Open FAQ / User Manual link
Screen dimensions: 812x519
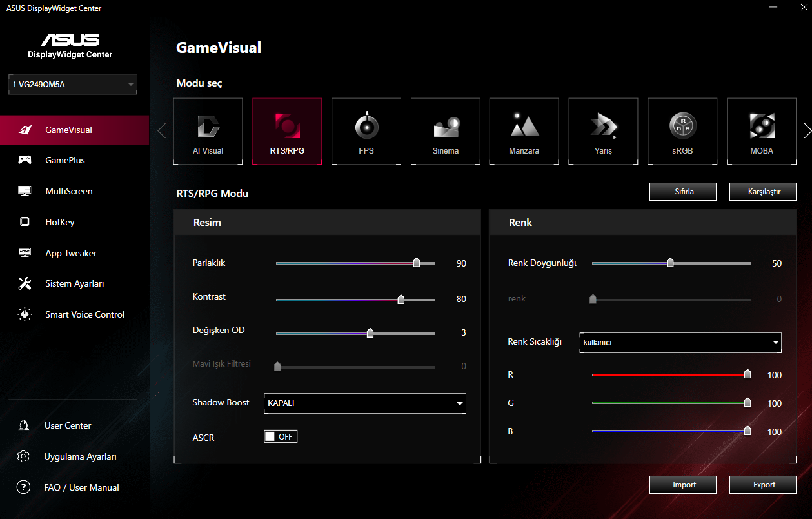click(82, 487)
